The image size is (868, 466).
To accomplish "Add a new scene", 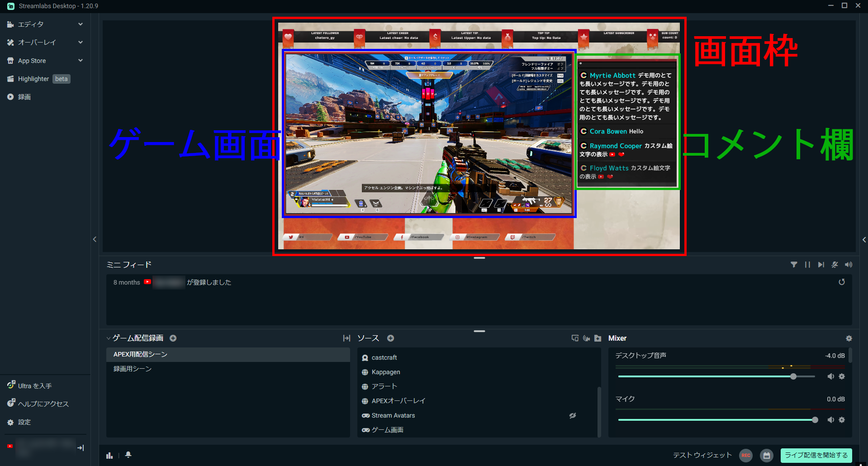I will coord(173,338).
